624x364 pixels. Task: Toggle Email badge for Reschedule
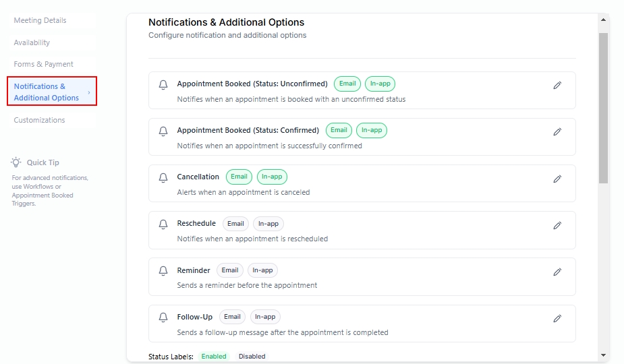coord(235,224)
